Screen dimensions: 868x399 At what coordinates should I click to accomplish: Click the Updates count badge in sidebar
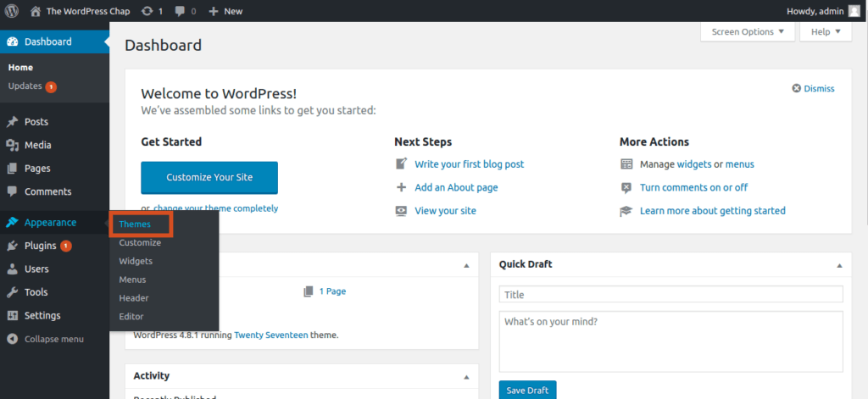[51, 87]
